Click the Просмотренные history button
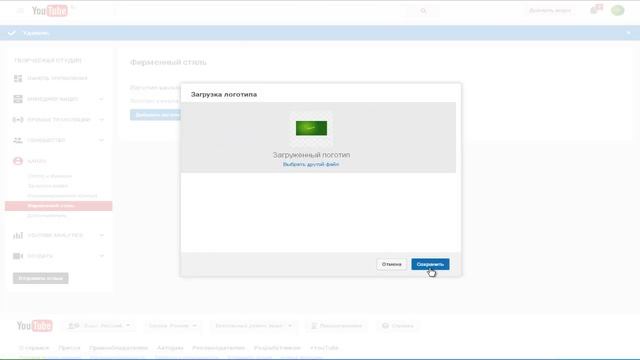 [336, 326]
